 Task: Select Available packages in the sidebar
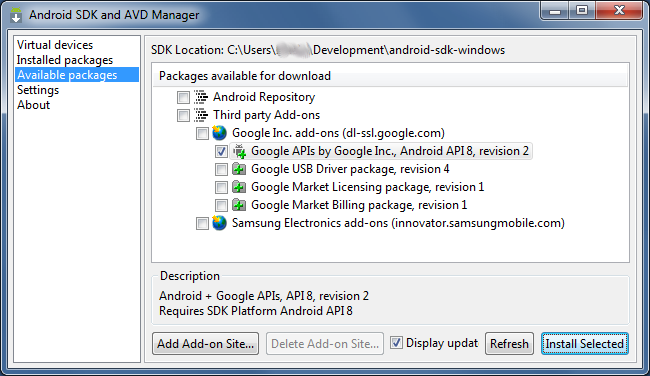point(77,75)
